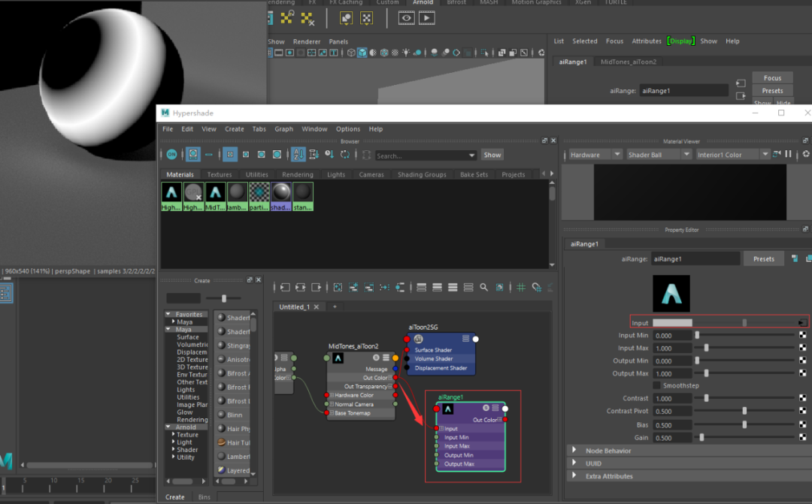Select the shaderGlow material swatch in Browser
Viewport: 812px width, 504px height.
click(x=281, y=197)
